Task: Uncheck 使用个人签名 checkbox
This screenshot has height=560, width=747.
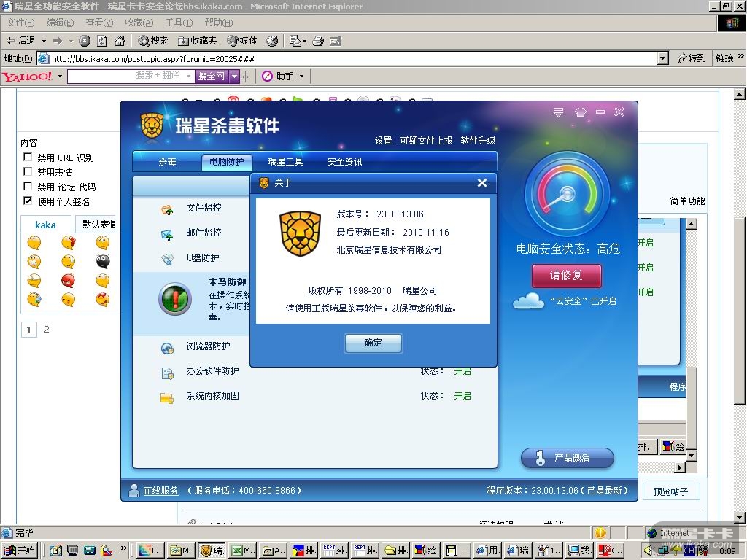Action: 28,201
